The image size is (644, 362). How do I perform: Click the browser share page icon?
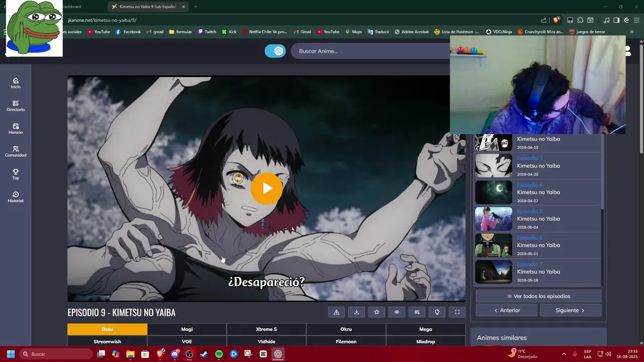[543, 20]
